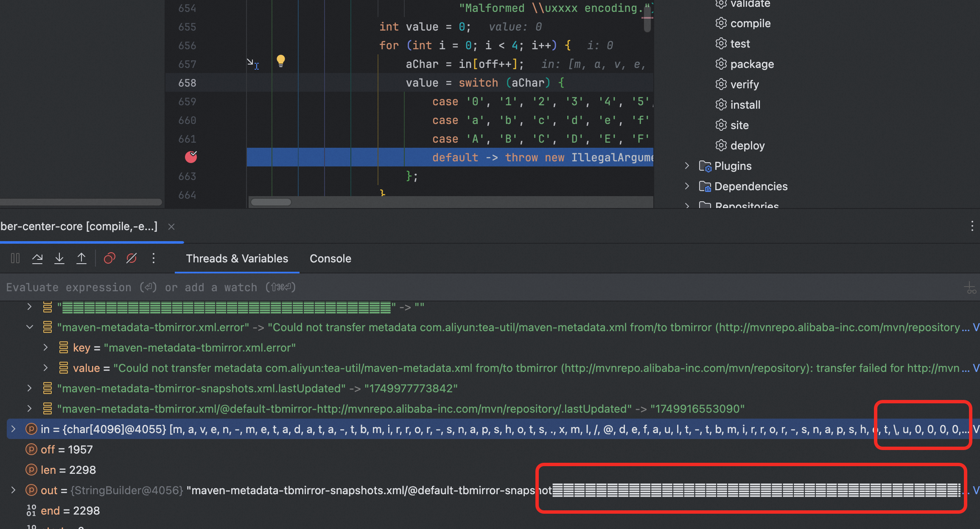
Task: Click the editor horizontal scrollbar thumb
Action: (271, 202)
